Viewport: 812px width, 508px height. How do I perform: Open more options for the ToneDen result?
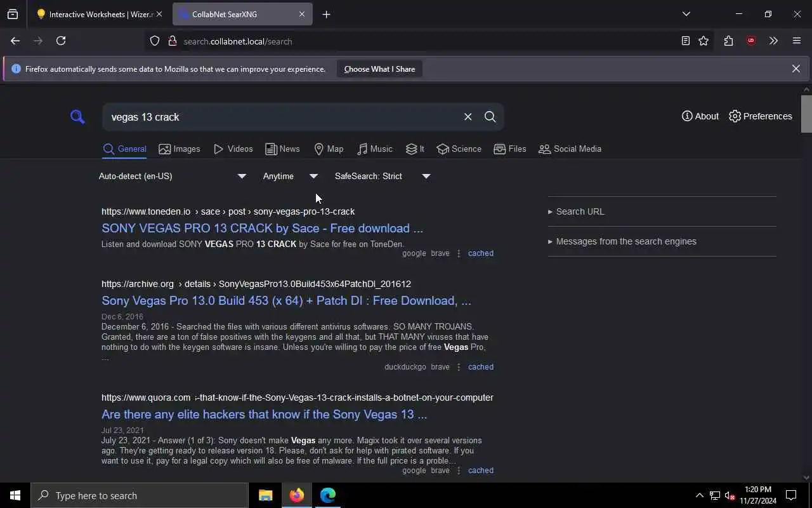click(459, 253)
